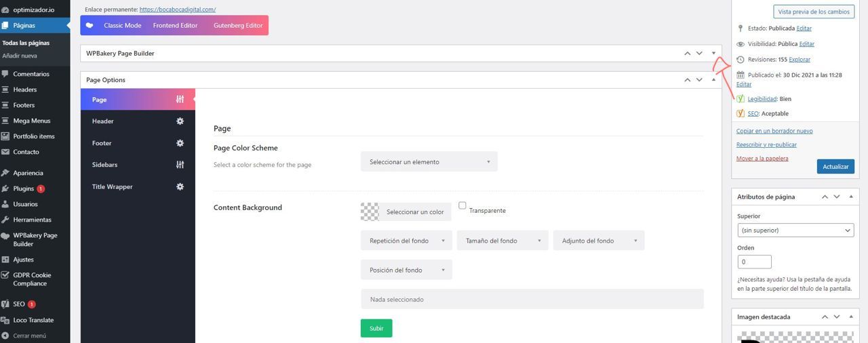Select the Title Wrapper options tab
This screenshot has width=868, height=343.
[138, 186]
